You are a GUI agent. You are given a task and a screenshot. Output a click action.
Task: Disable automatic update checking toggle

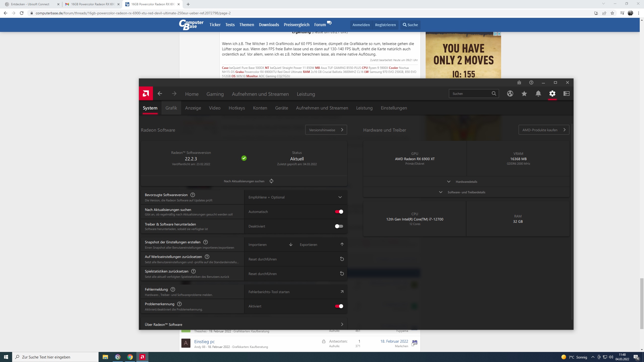click(x=339, y=212)
